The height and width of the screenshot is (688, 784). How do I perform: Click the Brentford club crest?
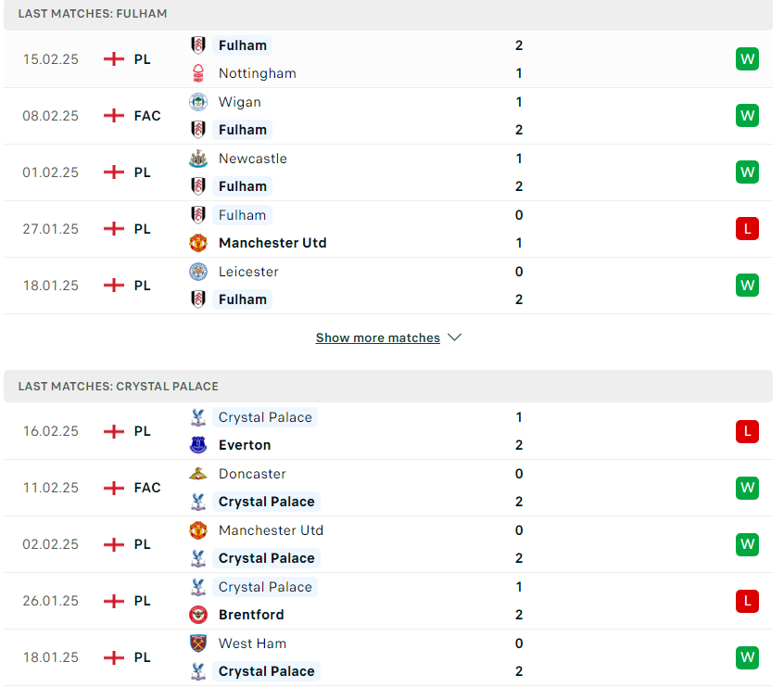(x=198, y=615)
